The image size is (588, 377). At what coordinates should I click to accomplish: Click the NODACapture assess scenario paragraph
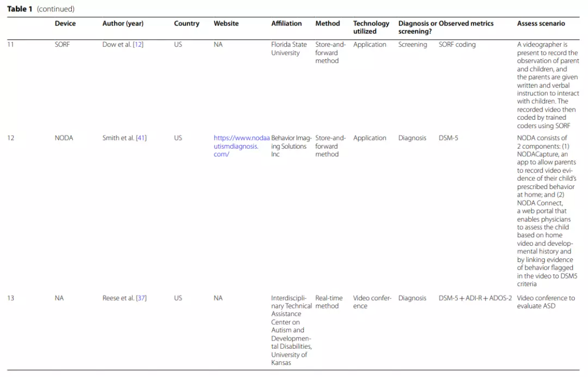[547, 211]
